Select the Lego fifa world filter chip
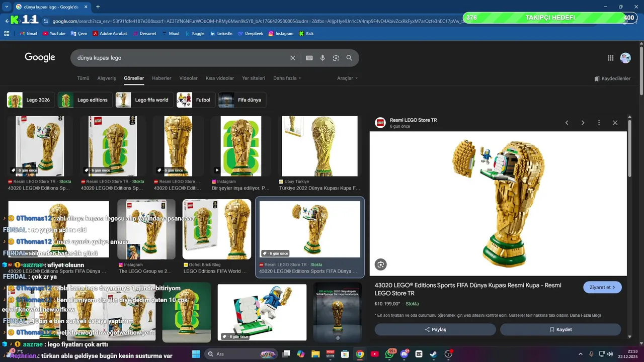This screenshot has width=644, height=362. pyautogui.click(x=144, y=100)
